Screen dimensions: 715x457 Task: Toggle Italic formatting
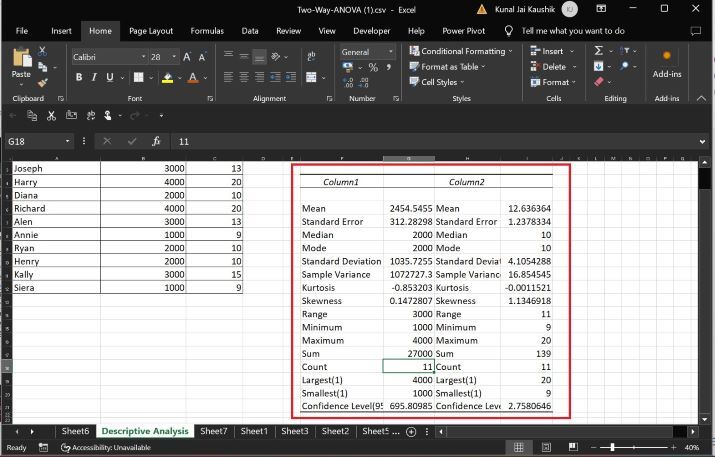tap(95, 78)
